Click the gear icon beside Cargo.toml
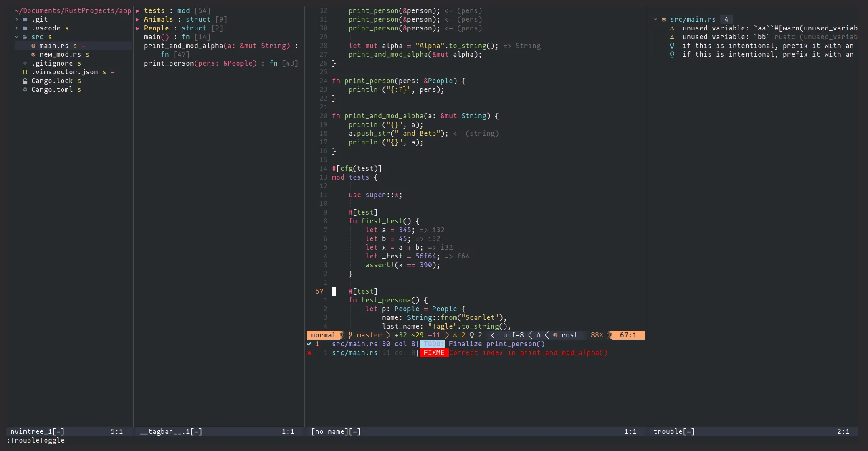 pyautogui.click(x=25, y=90)
